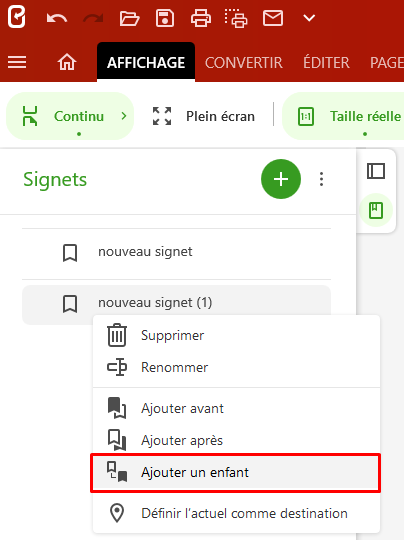404x540 pixels.
Task: Open Signets three-dot options menu
Action: (x=321, y=179)
